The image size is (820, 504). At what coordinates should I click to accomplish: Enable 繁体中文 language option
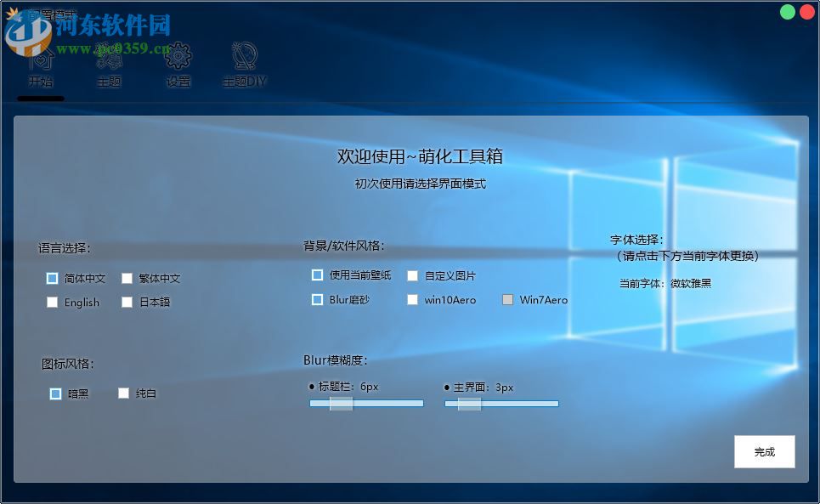click(x=127, y=278)
